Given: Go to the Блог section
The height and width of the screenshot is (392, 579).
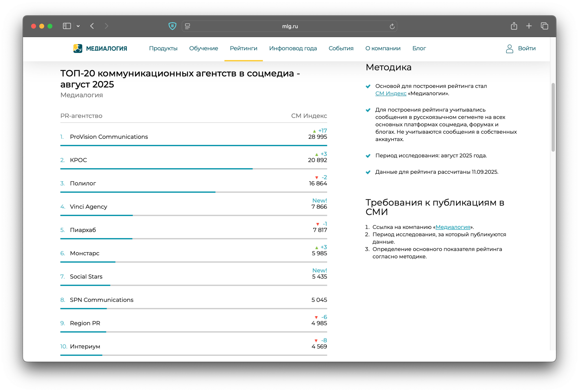Looking at the screenshot, I should pos(419,48).
